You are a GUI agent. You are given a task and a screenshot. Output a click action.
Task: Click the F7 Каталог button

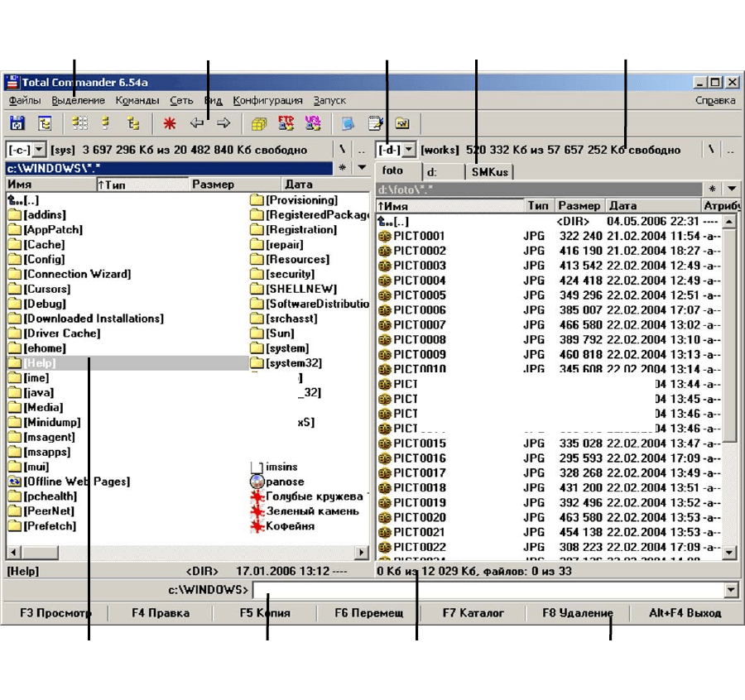(473, 613)
